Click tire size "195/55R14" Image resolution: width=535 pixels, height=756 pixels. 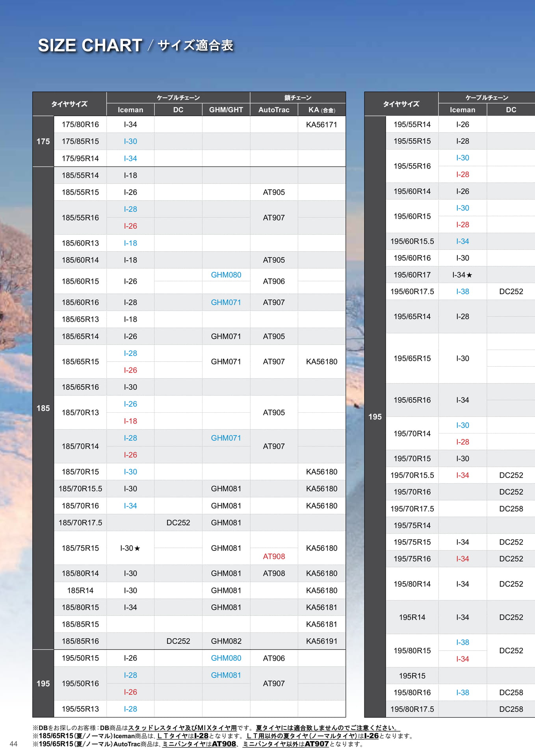(412, 124)
